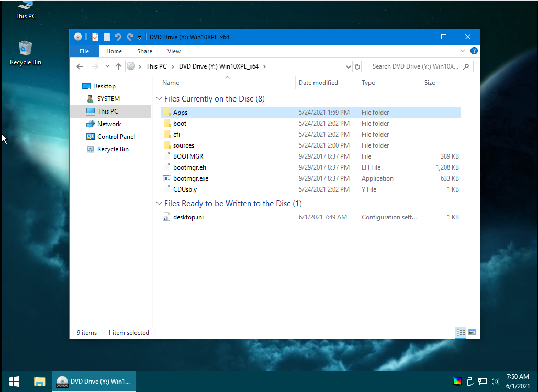Viewport: 538px width, 392px height.
Task: Click the volume speaker tray icon
Action: tap(495, 382)
